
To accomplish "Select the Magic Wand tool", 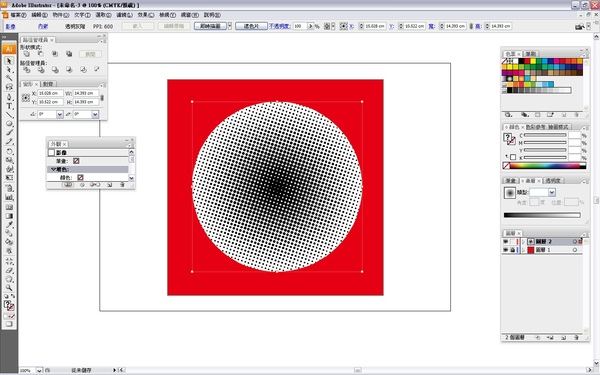I will (x=9, y=78).
